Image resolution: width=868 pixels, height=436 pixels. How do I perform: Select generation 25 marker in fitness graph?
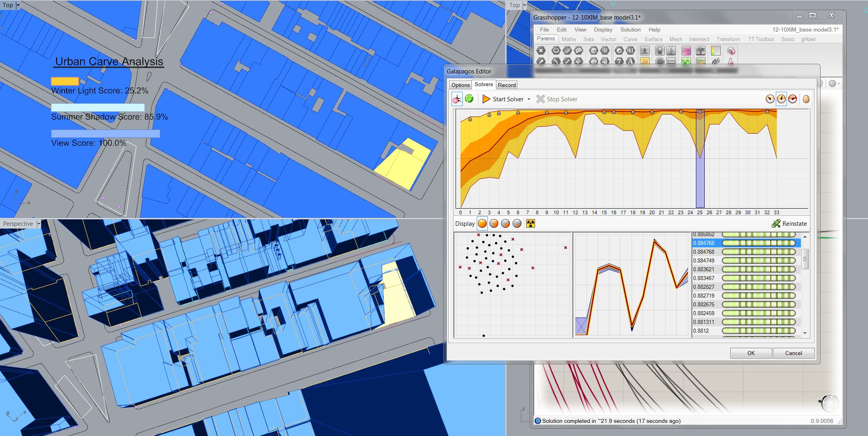point(700,112)
